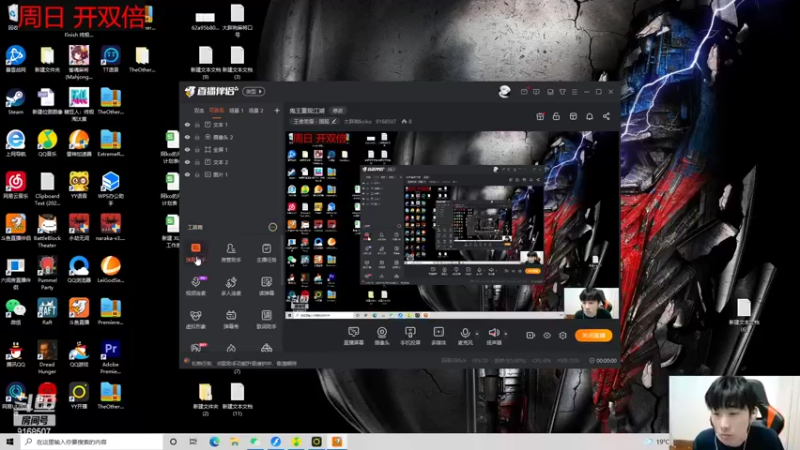800x450 pixels.
Task: Add a 手机投屏 phone mirroring source
Action: point(410,336)
